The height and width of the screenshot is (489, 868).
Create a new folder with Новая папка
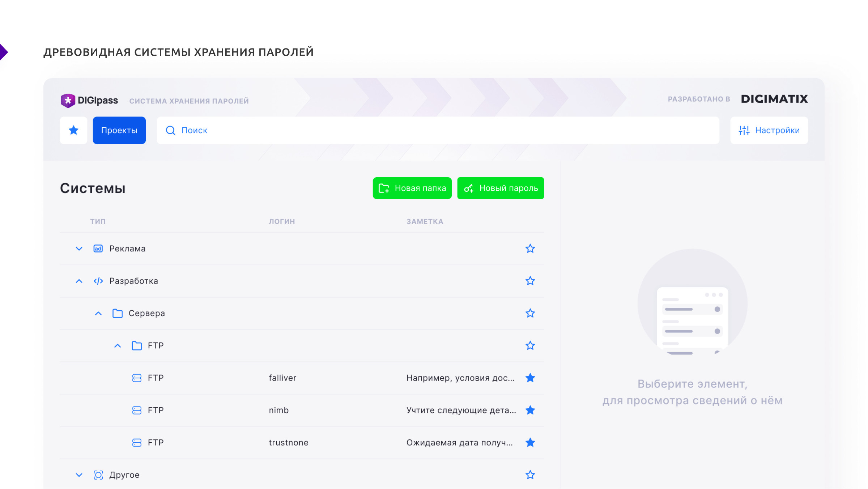pyautogui.click(x=412, y=188)
